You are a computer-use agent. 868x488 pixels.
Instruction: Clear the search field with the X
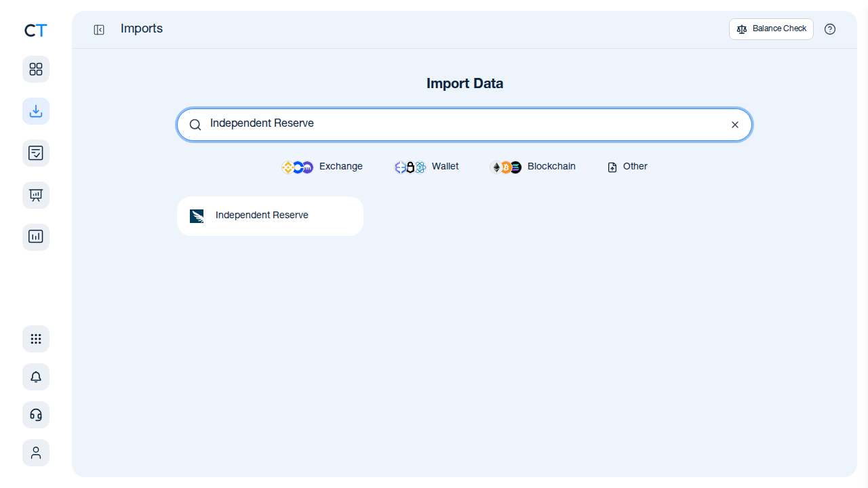click(735, 125)
